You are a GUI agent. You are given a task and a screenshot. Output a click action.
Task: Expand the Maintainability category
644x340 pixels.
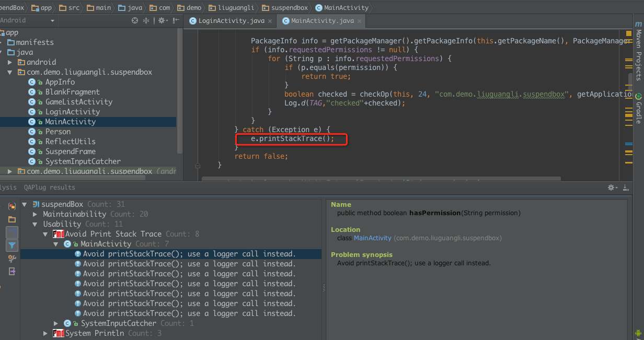click(35, 214)
